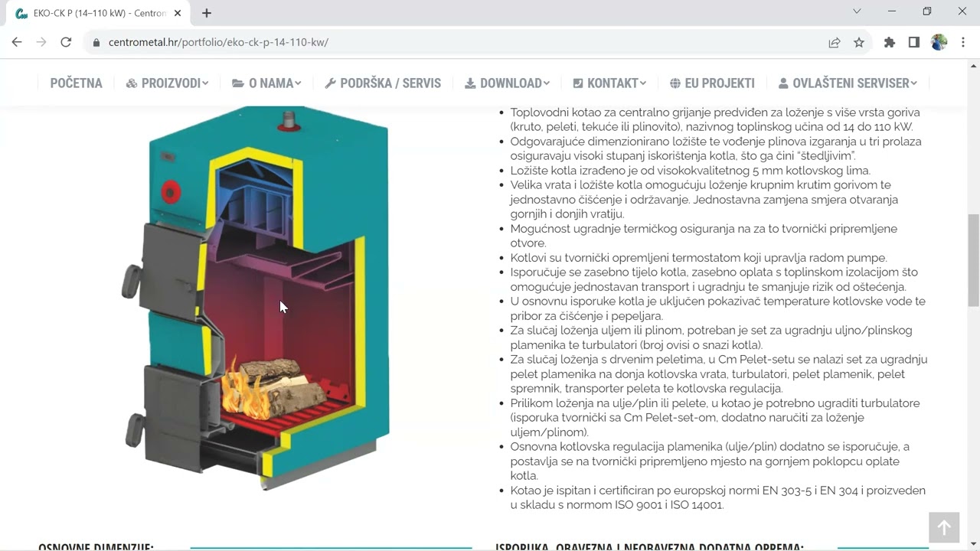Expand the OVLAŠTENI SERVISER dropdown
Image resolution: width=980 pixels, height=551 pixels.
click(x=848, y=83)
